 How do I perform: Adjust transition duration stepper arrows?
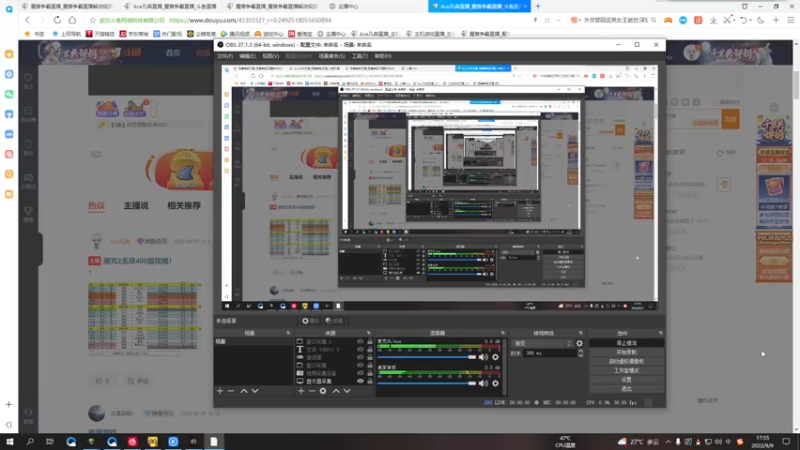[580, 353]
